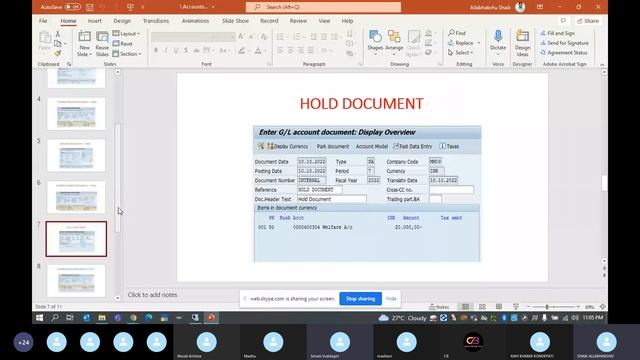The width and height of the screenshot is (640, 360).
Task: Open the file name dropdown in title bar
Action: 213,7
